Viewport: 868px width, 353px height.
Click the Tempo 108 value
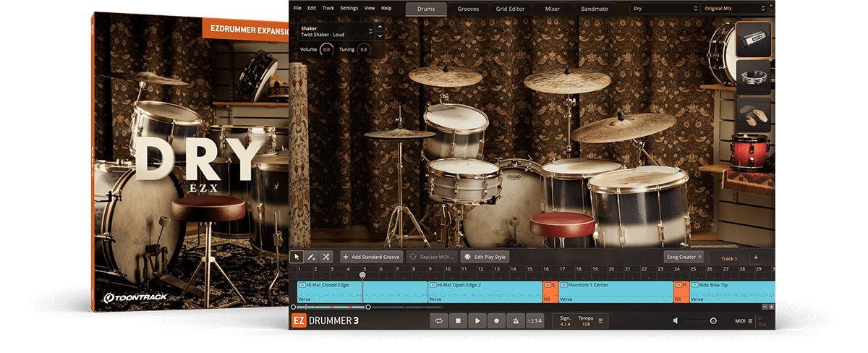tap(586, 323)
